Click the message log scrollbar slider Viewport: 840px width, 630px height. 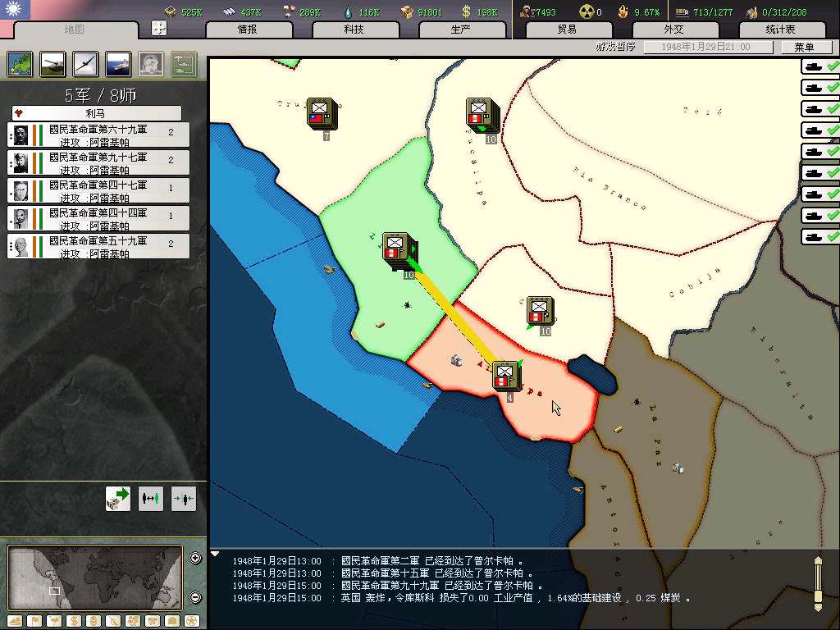point(817,584)
